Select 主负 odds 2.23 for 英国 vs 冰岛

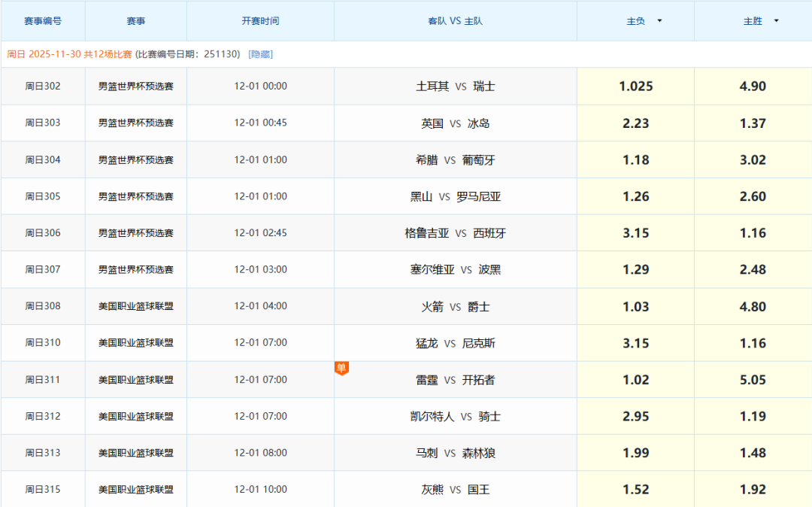pyautogui.click(x=635, y=123)
